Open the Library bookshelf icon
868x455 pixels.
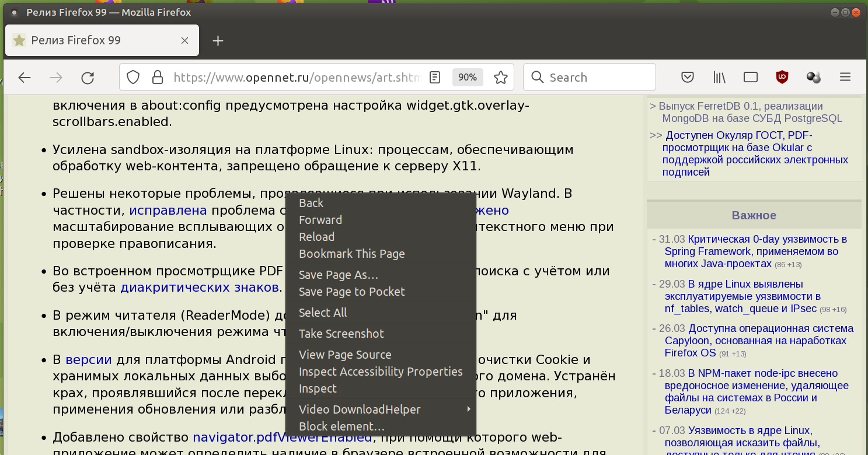pyautogui.click(x=719, y=77)
